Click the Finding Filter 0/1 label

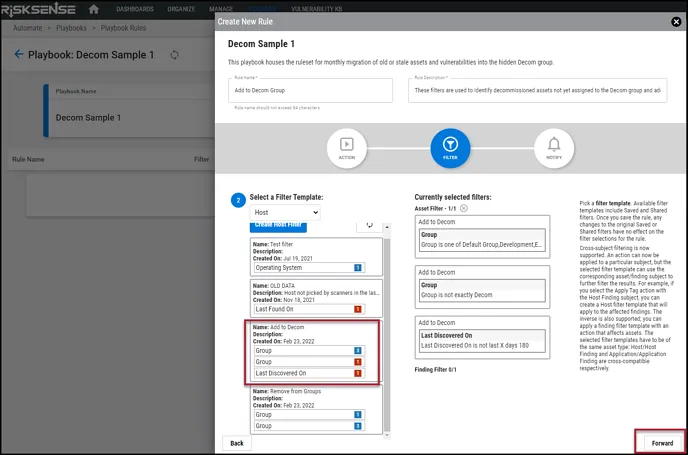pos(435,370)
